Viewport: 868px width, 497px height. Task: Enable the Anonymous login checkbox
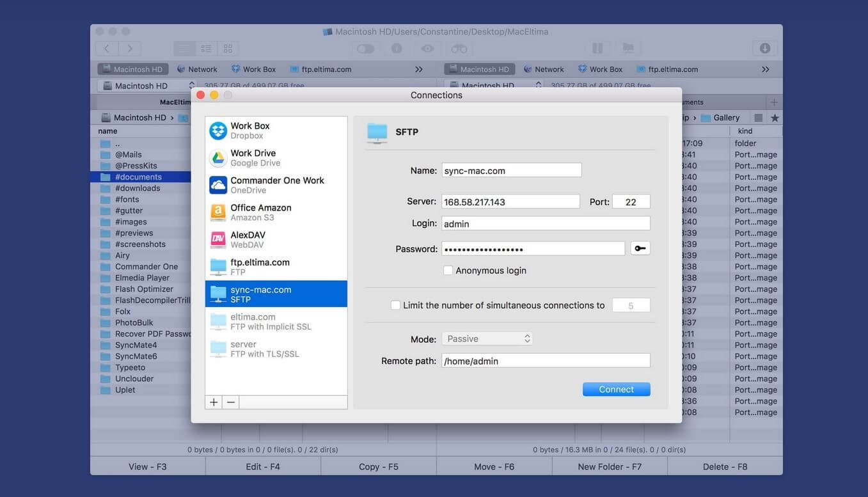pos(448,271)
